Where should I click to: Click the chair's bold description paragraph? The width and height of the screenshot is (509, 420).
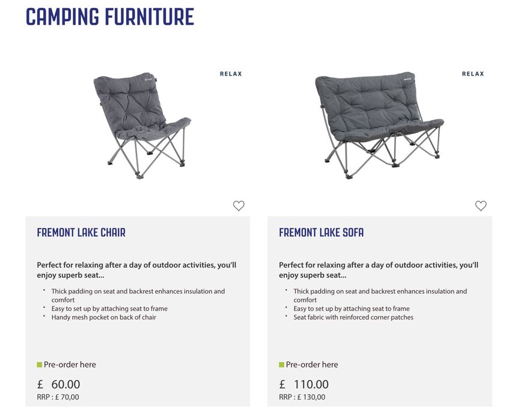coord(136,270)
